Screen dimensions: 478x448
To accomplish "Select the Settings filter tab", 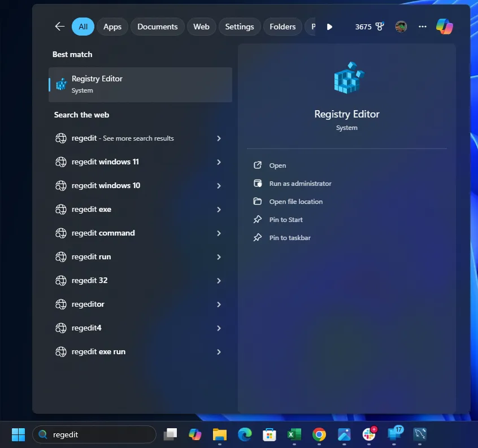I will pos(240,27).
